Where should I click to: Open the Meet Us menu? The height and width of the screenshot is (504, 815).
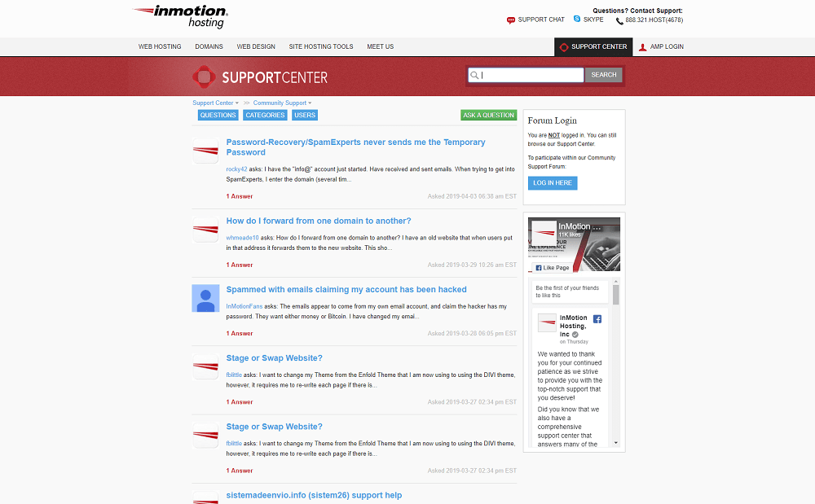pos(380,46)
